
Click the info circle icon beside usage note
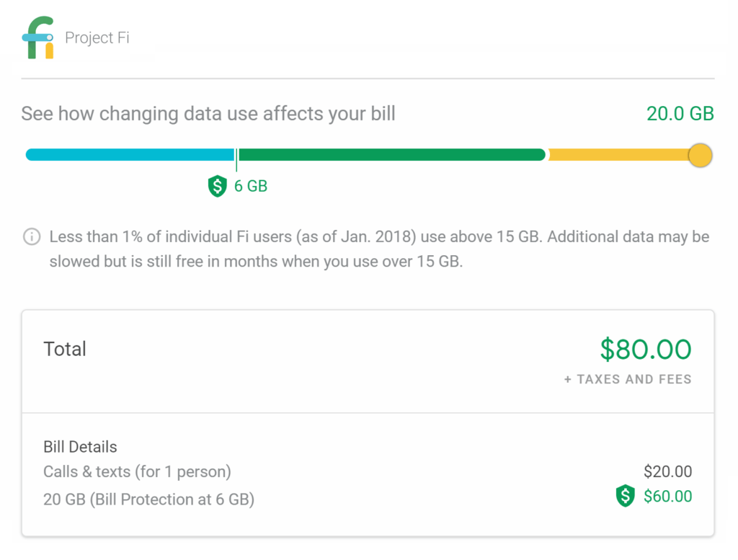click(32, 236)
